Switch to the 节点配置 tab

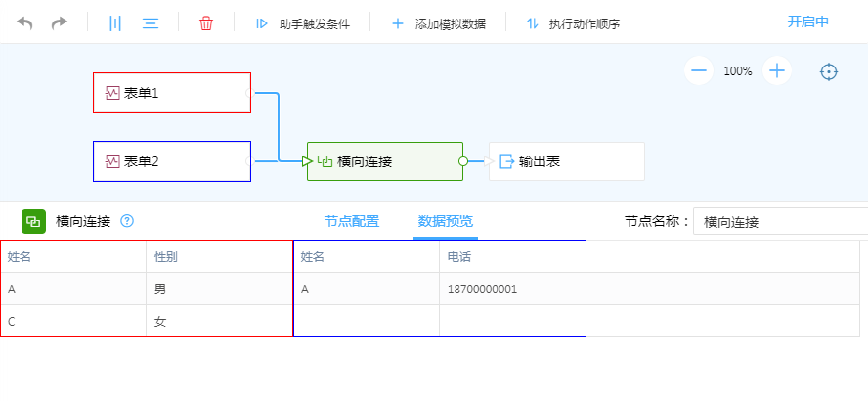[x=352, y=221]
